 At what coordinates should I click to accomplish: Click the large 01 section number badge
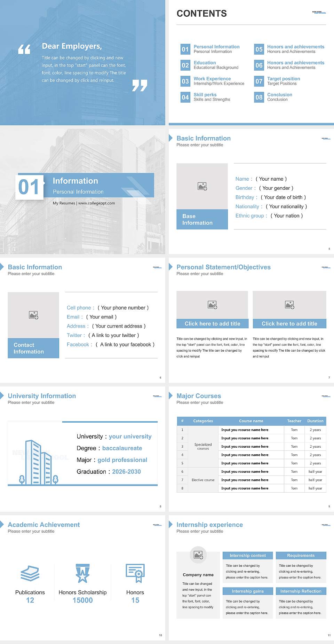pyautogui.click(x=30, y=187)
